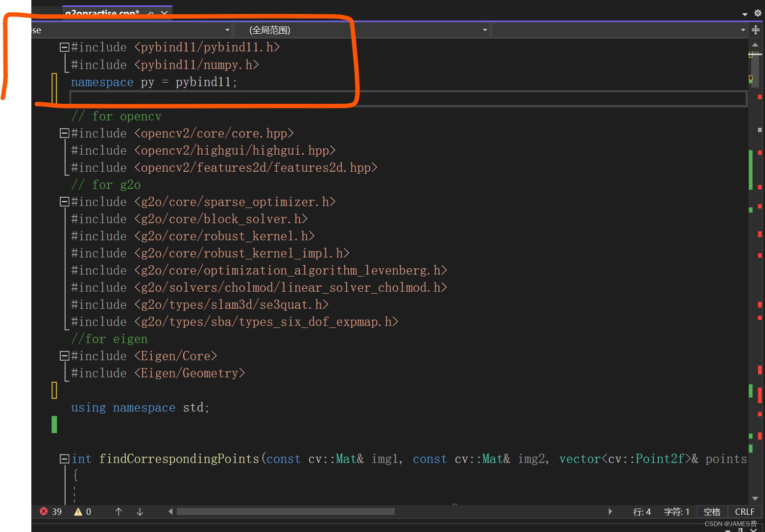Click the opencv2/features2d/features2d.hpp include line

tap(224, 167)
